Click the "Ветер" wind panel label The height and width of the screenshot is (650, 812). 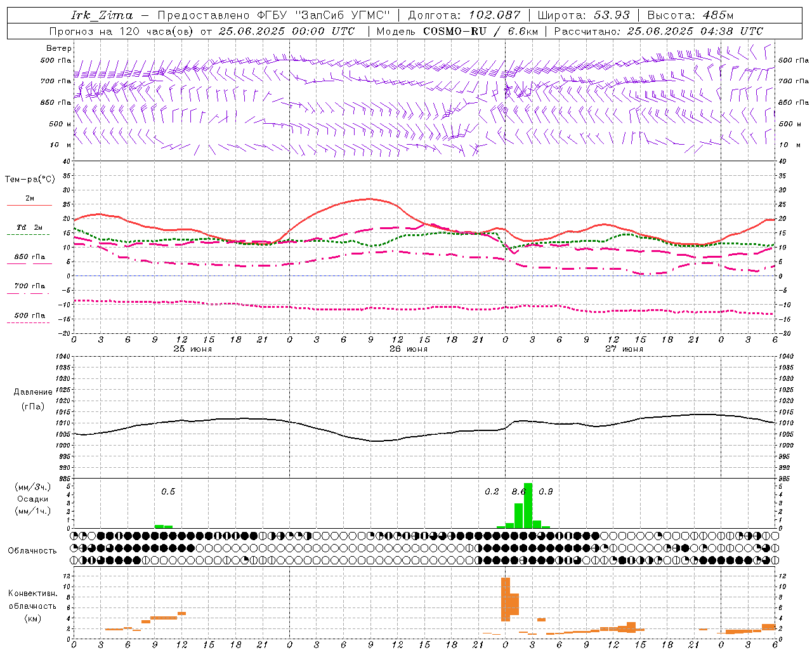tap(58, 48)
